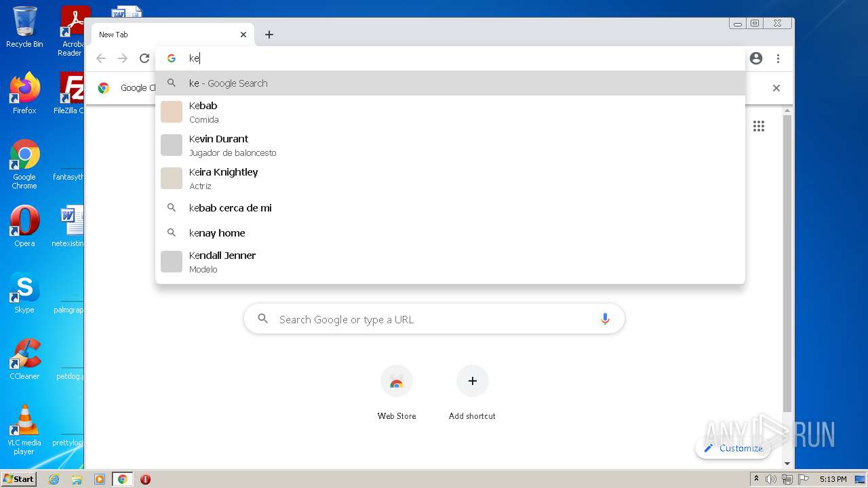Viewport: 868px width, 488px height.
Task: Reload the page with the refresh icon
Action: click(144, 58)
